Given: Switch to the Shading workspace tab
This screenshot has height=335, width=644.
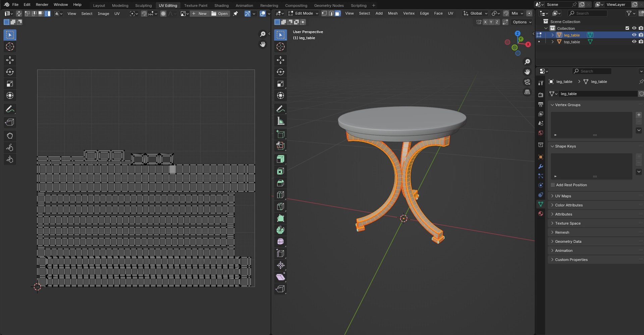Looking at the screenshot, I should 221,5.
